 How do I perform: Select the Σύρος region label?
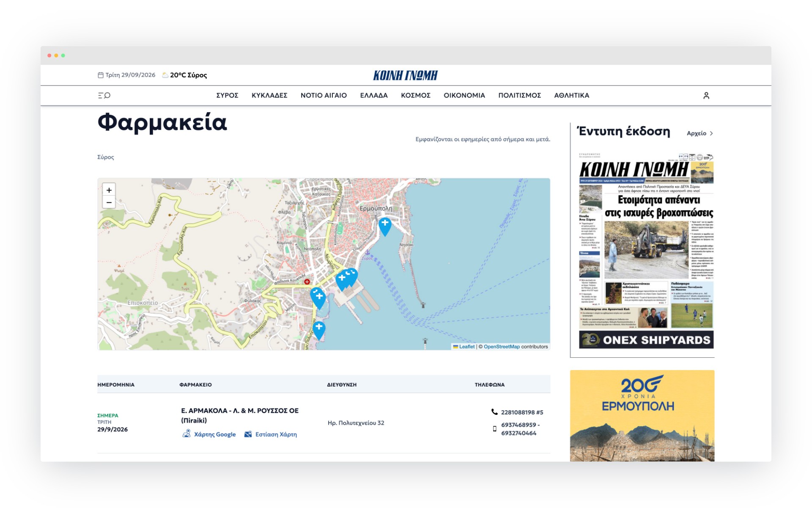(106, 157)
